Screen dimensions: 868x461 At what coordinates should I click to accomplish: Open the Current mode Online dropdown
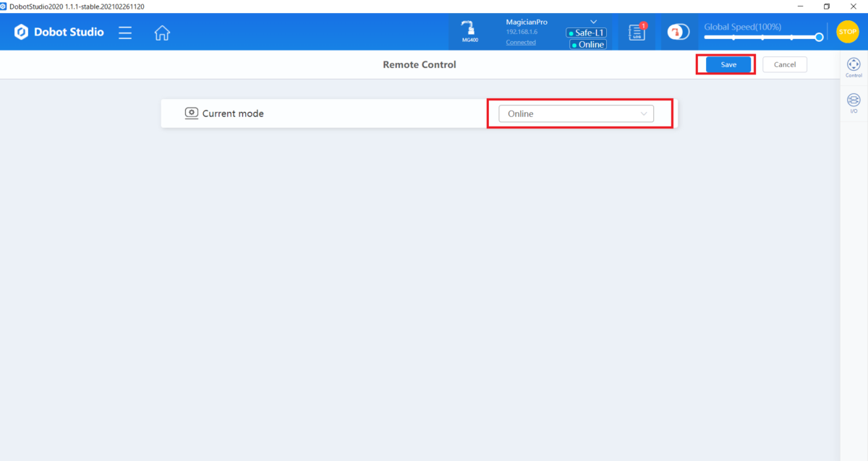(576, 113)
